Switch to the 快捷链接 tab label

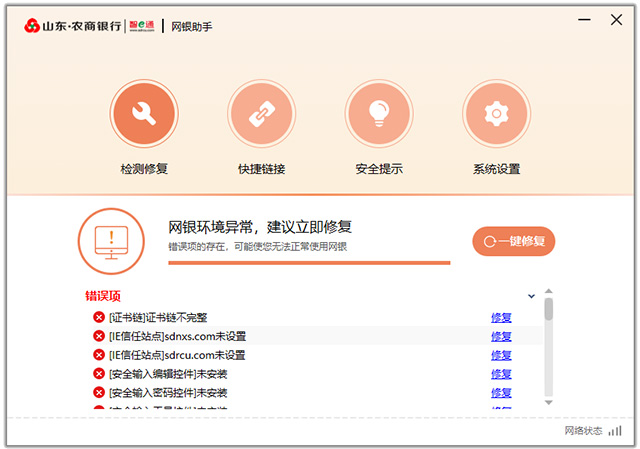point(261,169)
